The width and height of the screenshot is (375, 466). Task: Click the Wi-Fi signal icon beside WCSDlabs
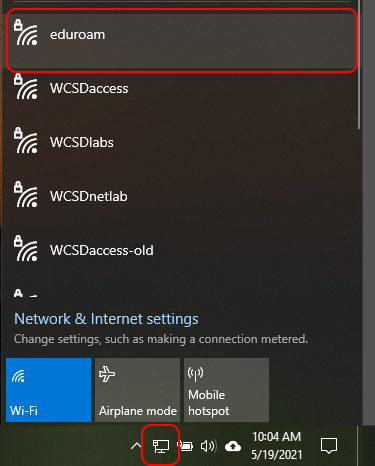point(26,140)
